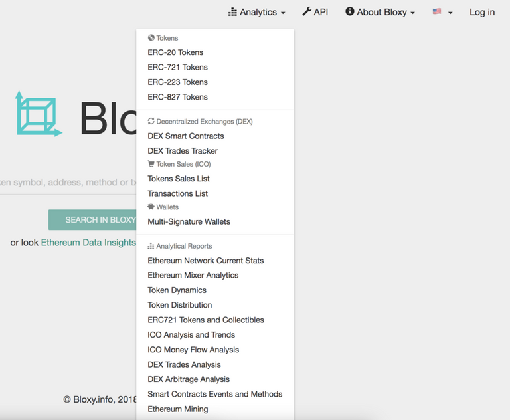
Task: Expand the language selector caret
Action: click(450, 13)
